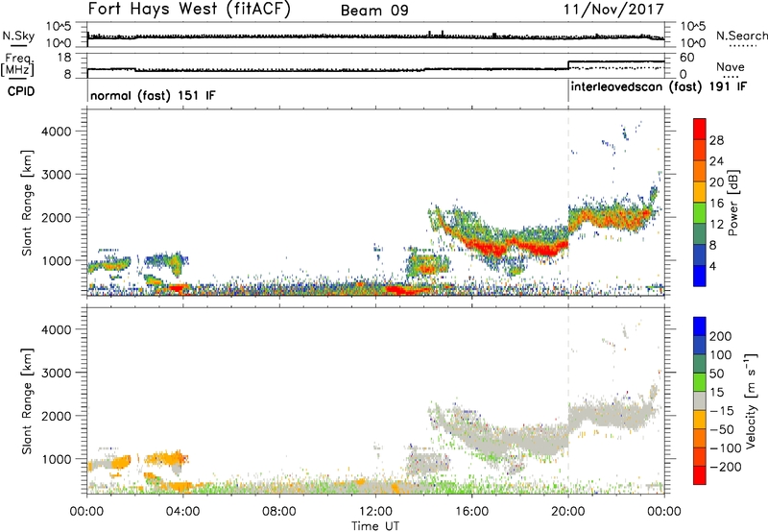
Task: Click 'interleavedscan (fast) 191 IF' text
Action: [660, 86]
